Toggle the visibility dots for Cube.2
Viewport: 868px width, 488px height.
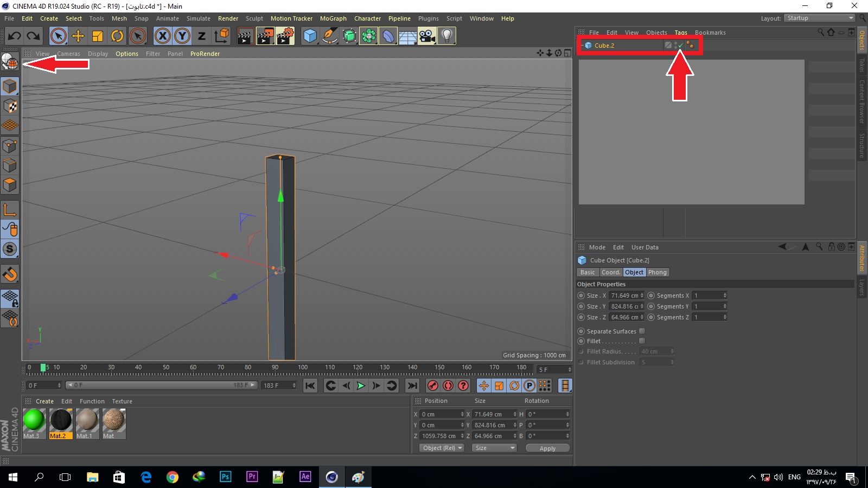(x=676, y=46)
